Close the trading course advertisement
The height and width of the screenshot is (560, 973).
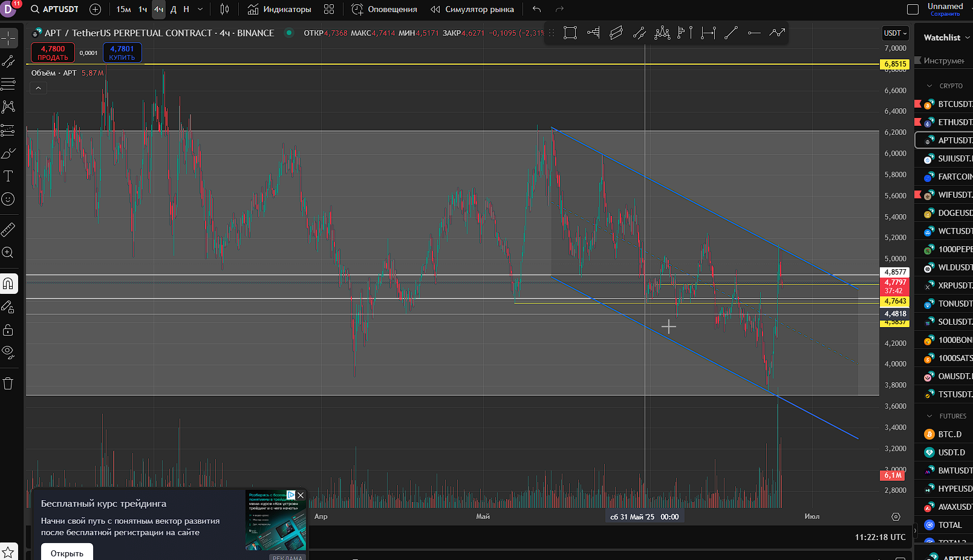point(301,495)
